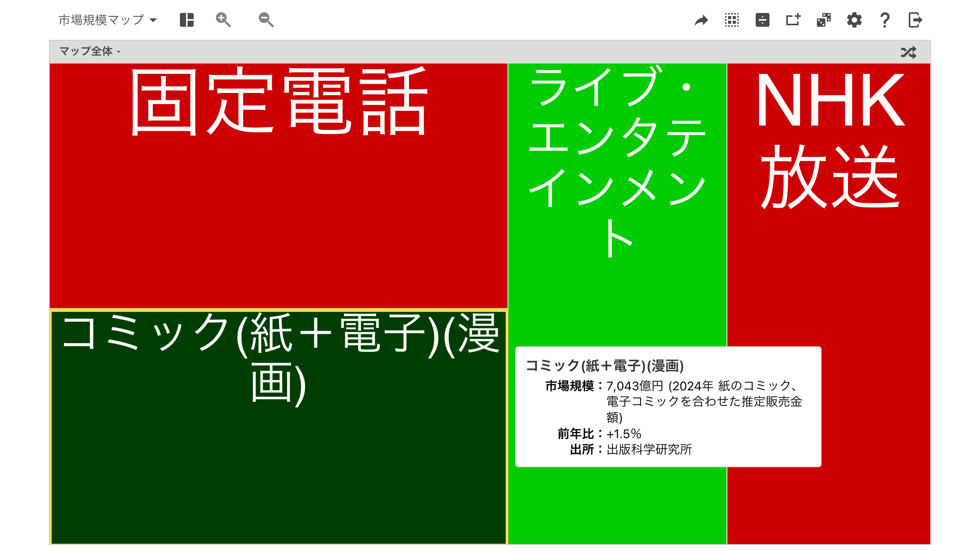
Task: Open the 市場規模マップ dropdown
Action: 108,20
